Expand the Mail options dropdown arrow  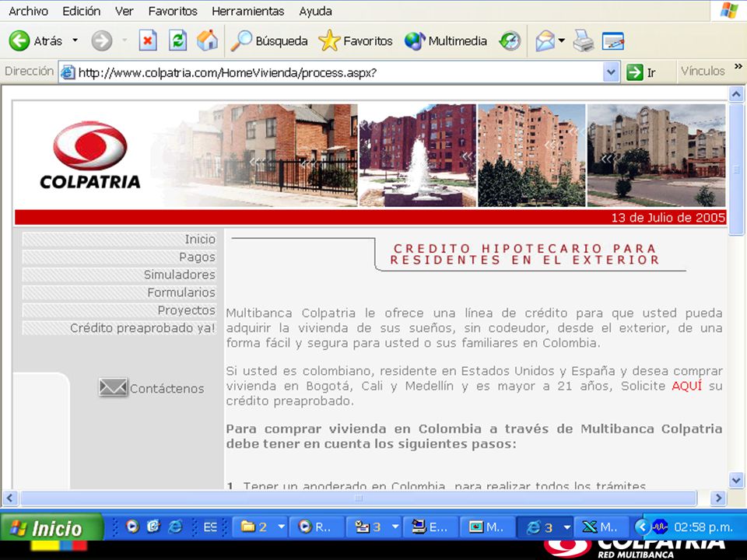pos(562,40)
